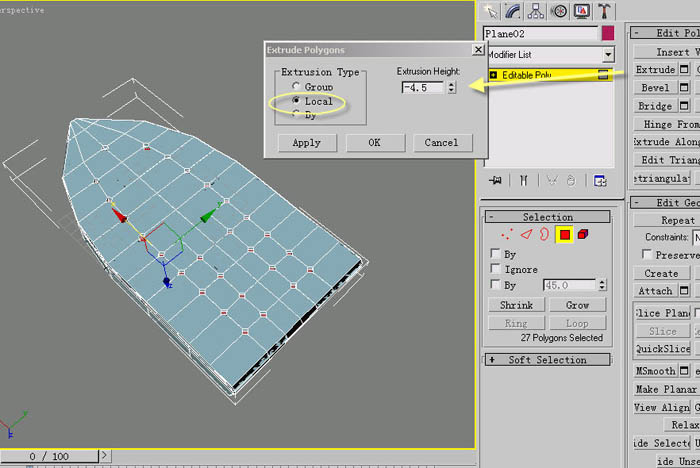The width and height of the screenshot is (700, 468).
Task: Enable the first By checkbox in Selection
Action: coord(495,254)
